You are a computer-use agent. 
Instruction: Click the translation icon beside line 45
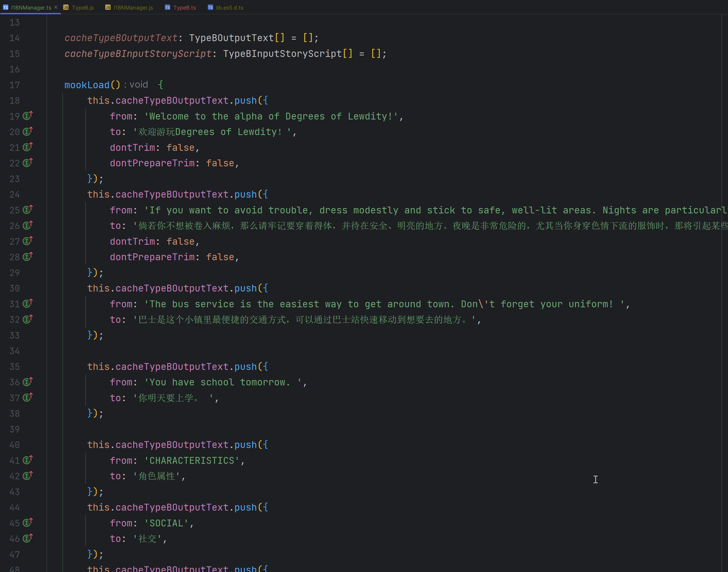[27, 523]
